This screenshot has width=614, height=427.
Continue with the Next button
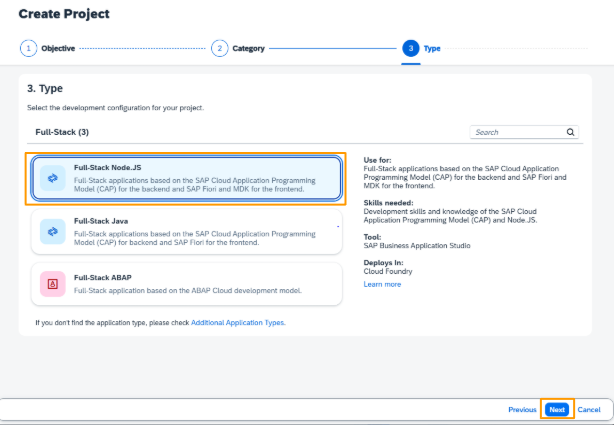tap(557, 410)
